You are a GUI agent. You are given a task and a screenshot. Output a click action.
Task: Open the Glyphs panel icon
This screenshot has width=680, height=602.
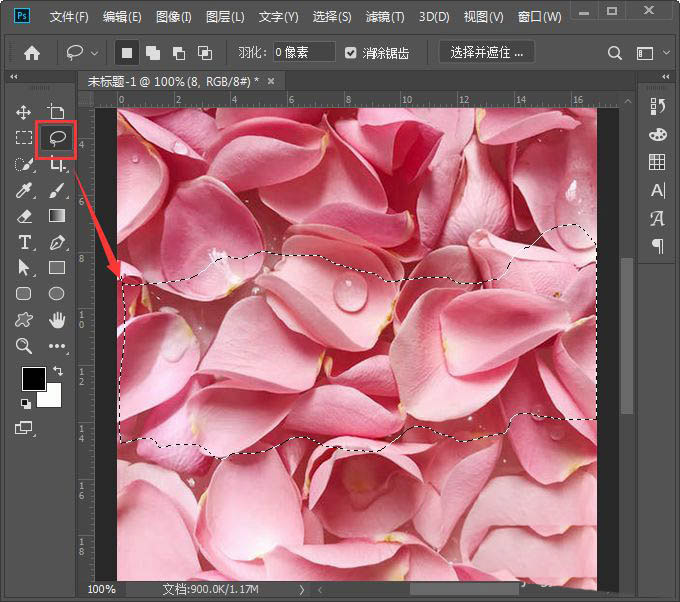coord(657,218)
